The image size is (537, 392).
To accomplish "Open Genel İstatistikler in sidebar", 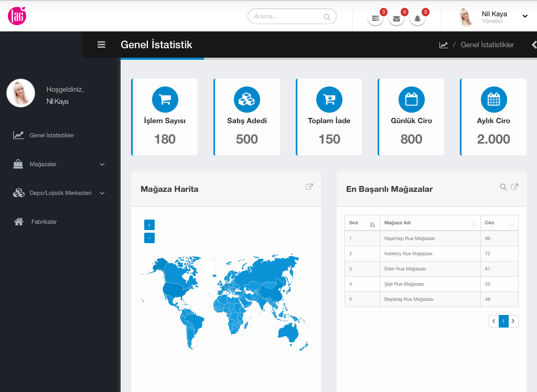I will pos(51,135).
